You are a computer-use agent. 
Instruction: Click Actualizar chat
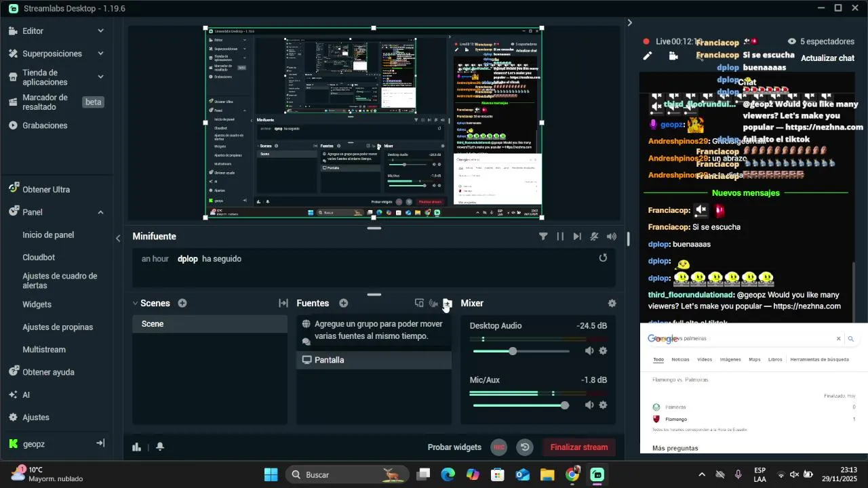click(x=827, y=58)
